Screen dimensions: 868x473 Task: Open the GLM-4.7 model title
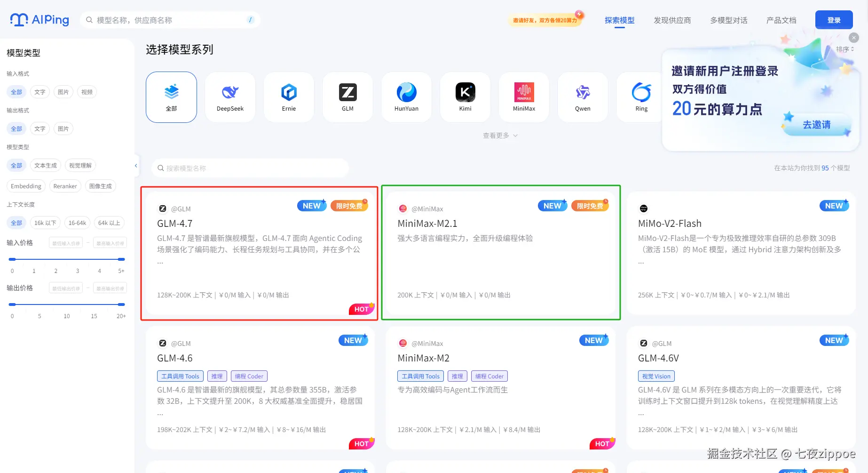tap(175, 224)
